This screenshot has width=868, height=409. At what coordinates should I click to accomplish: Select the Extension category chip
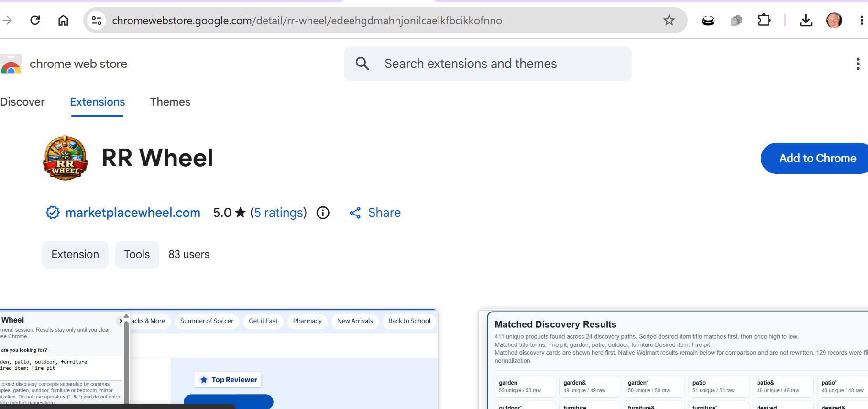[75, 255]
